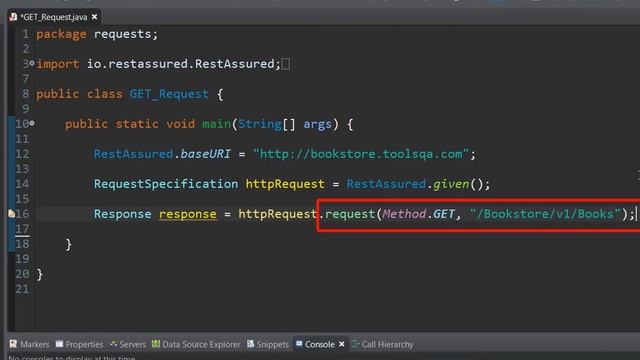This screenshot has width=640, height=360.
Task: Click the Call Hierarchy tab icon
Action: (x=356, y=344)
